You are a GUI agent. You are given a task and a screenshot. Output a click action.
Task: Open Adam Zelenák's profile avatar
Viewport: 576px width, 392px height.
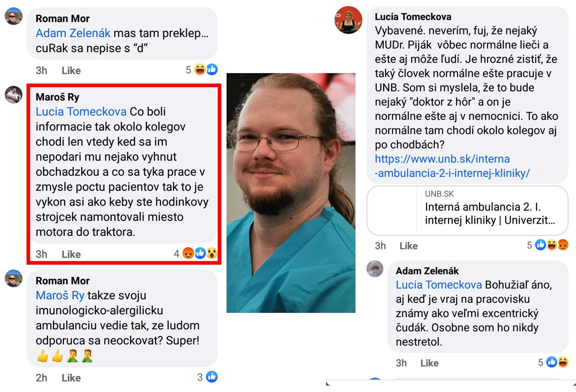[375, 269]
